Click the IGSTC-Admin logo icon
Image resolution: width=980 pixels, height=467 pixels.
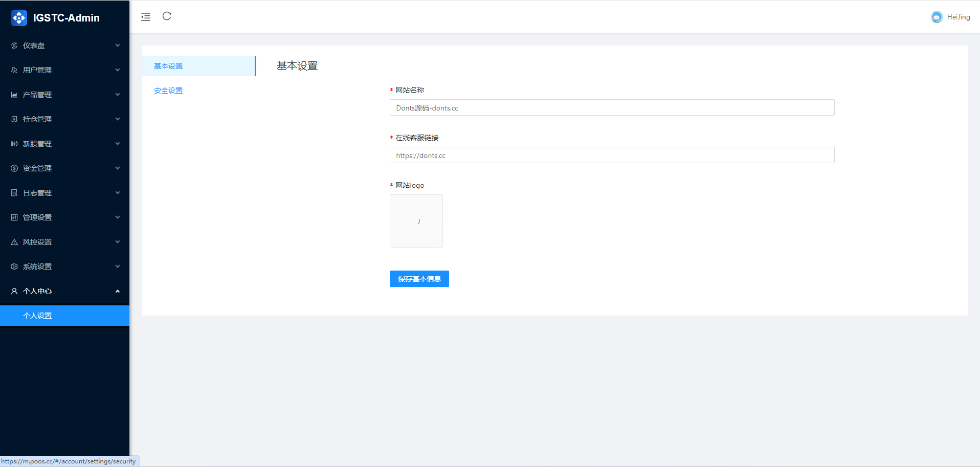(19, 18)
